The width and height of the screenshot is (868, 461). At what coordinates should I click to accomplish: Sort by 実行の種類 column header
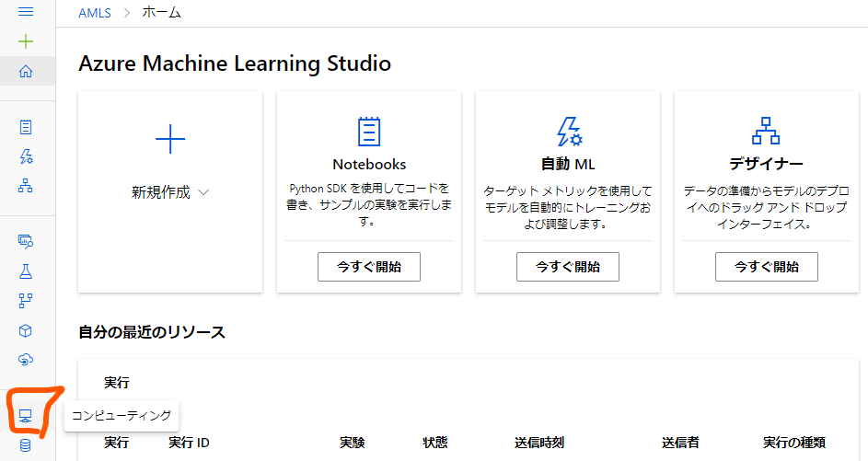794,443
